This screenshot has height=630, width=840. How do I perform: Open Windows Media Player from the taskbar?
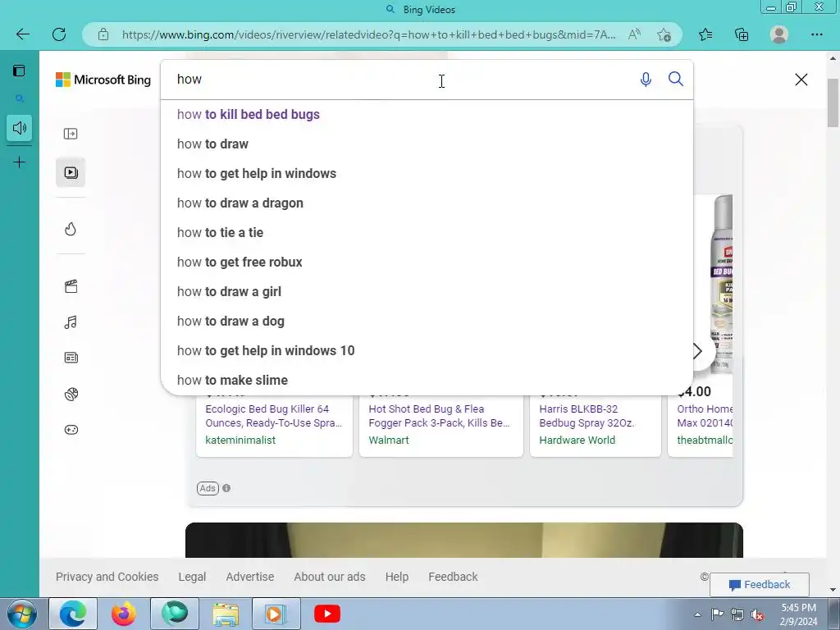[276, 614]
